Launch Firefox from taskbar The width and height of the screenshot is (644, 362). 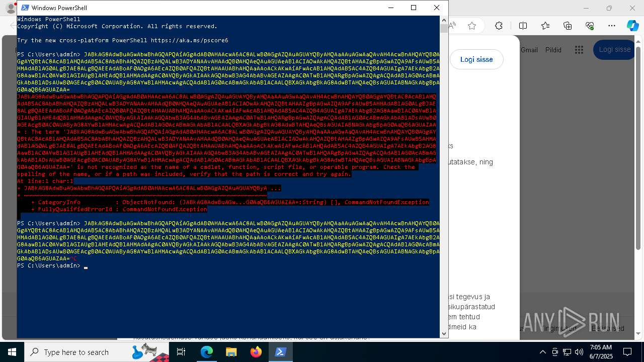point(256,352)
